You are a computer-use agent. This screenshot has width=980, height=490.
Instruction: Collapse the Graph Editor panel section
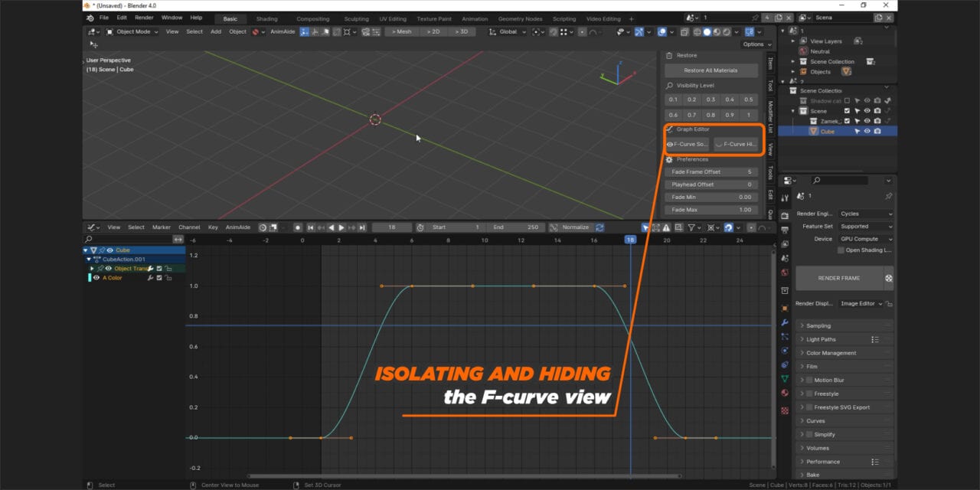(691, 129)
